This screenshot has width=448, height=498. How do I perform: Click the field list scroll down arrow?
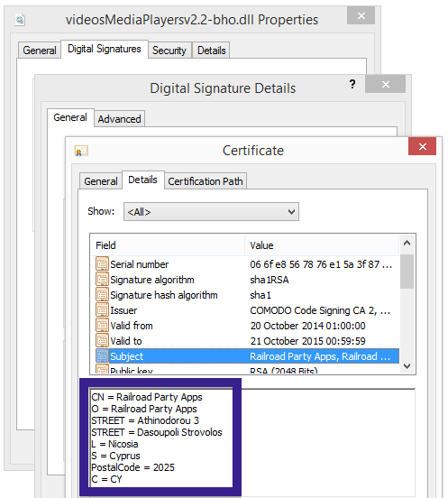407,366
